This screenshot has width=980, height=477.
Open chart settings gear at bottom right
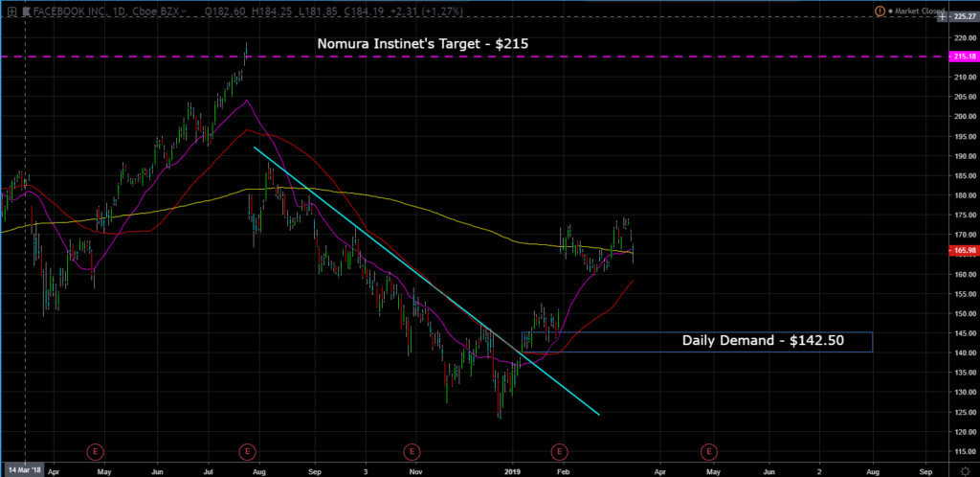point(965,470)
